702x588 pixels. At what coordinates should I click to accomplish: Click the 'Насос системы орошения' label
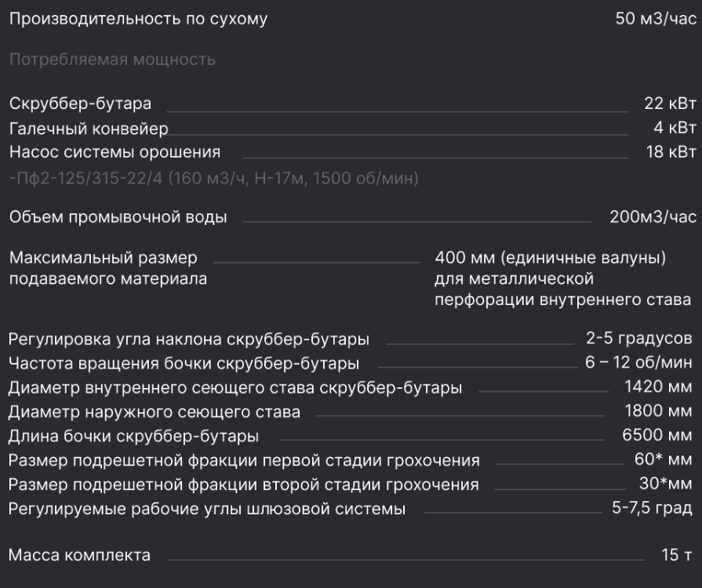(115, 152)
